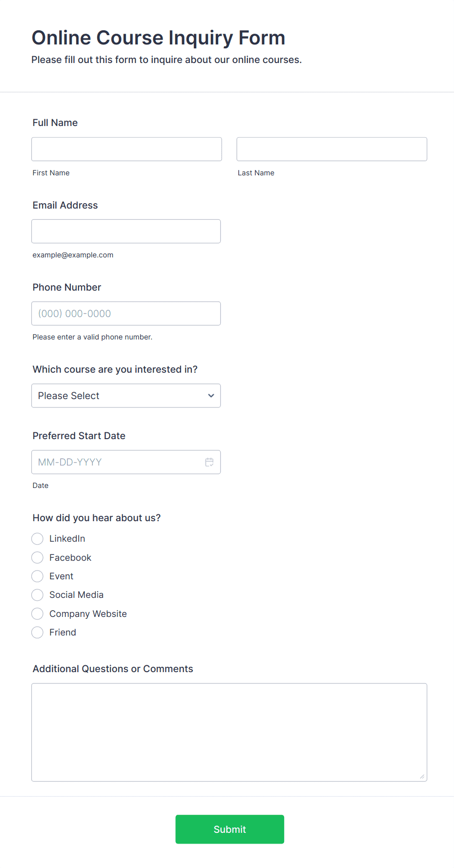The width and height of the screenshot is (454, 868).
Task: Open the 'Please Select' course dropdown
Action: click(126, 396)
